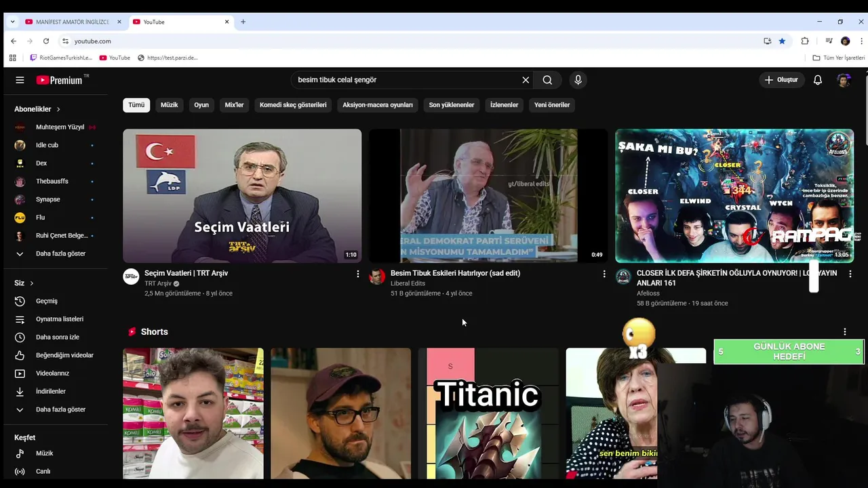
Task: Open the YouTube bookmark in the bar
Action: [115, 58]
